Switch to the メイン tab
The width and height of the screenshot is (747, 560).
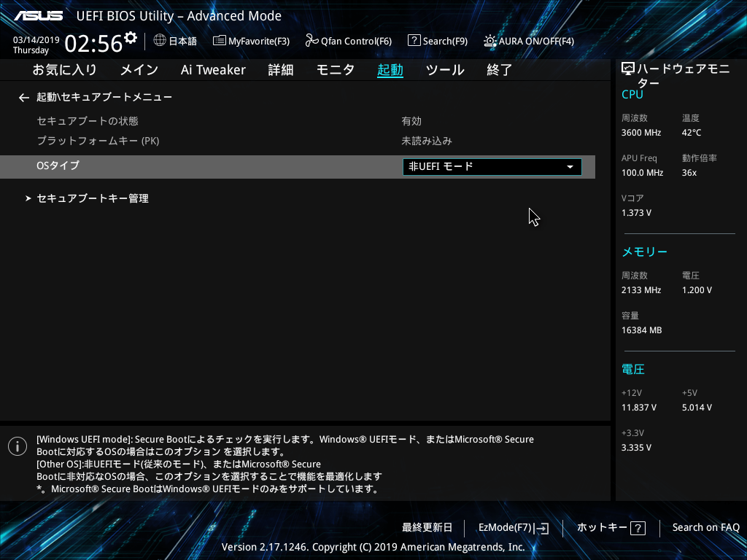139,70
